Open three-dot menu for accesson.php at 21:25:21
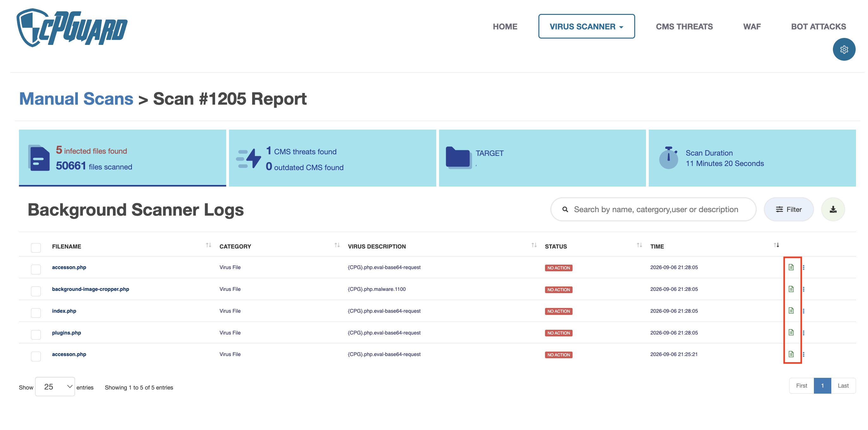The image size is (868, 430). pos(803,354)
